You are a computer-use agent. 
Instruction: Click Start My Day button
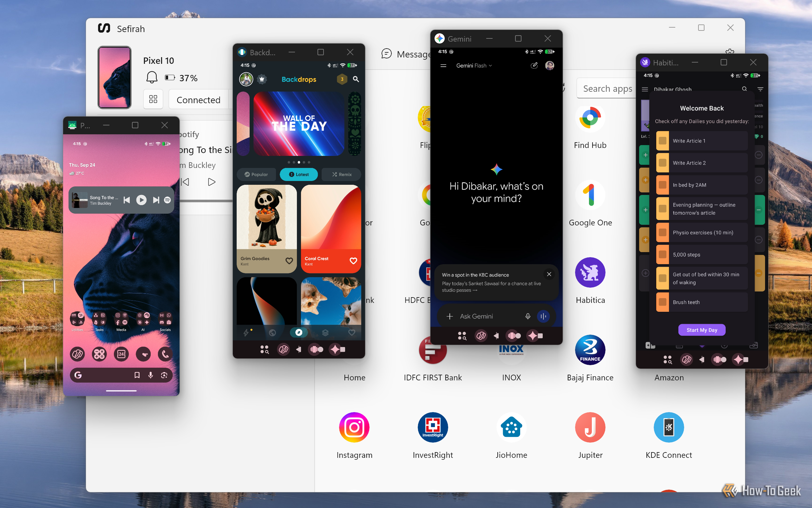point(702,330)
